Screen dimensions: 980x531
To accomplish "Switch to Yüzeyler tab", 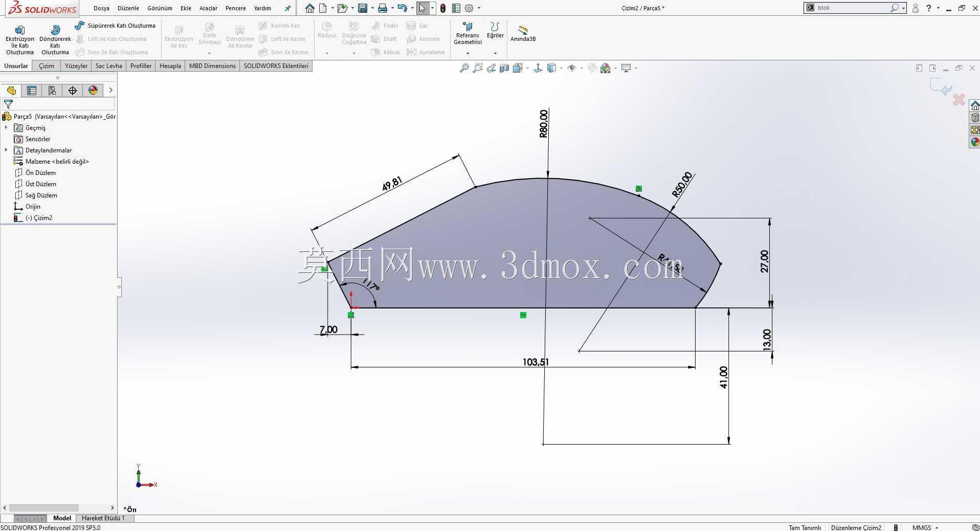I will 76,66.
